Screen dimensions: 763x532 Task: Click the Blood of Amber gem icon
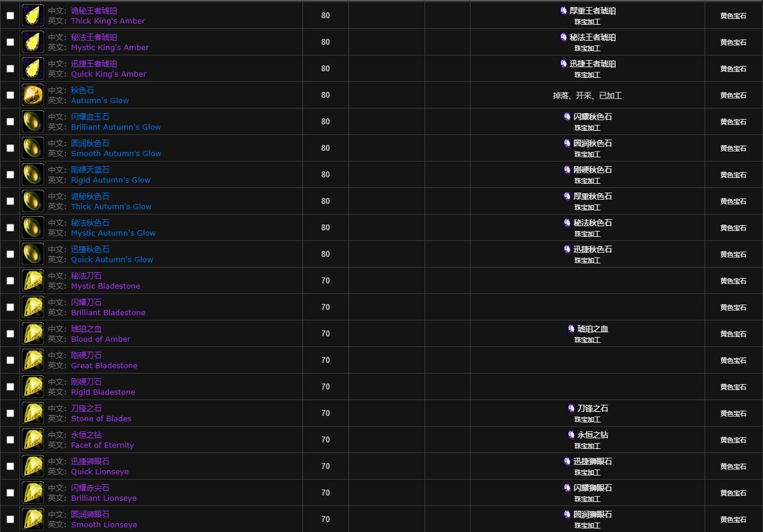[33, 333]
